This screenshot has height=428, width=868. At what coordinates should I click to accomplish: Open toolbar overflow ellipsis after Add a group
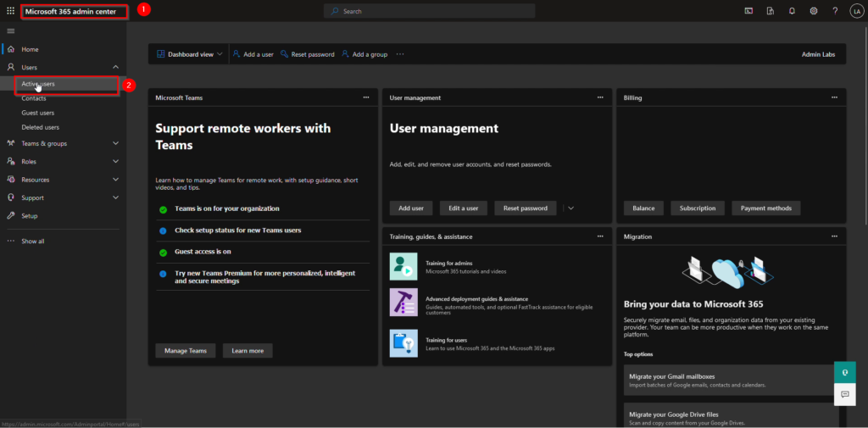(400, 54)
